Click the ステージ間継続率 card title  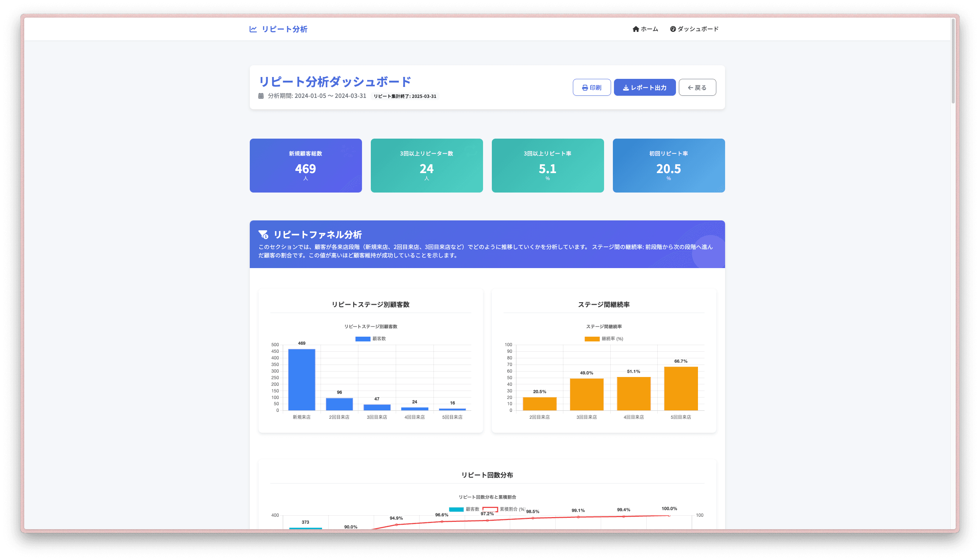coord(604,305)
